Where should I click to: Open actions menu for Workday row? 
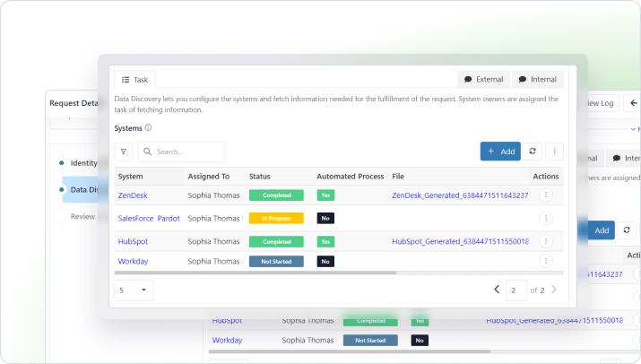546,261
